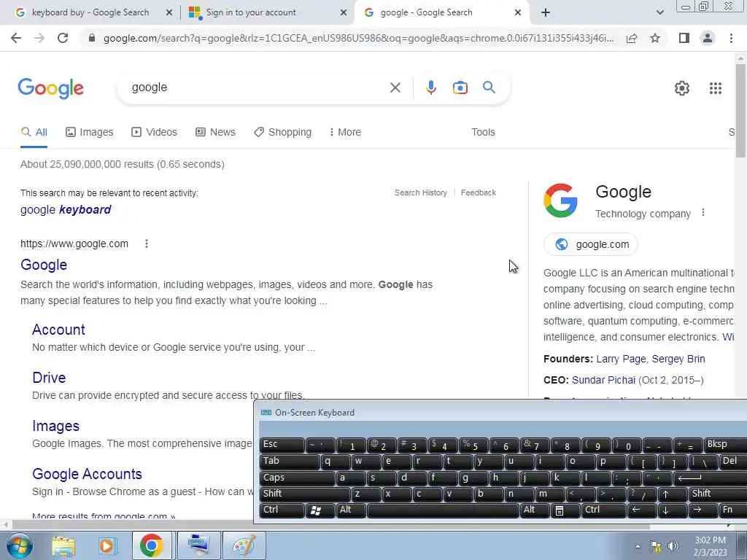Click the share icon in the address bar

point(632,38)
